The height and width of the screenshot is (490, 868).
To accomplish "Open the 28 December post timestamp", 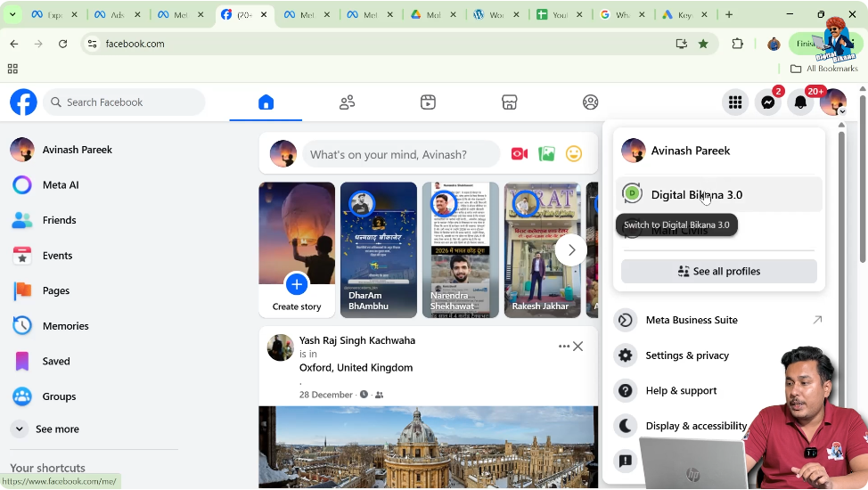I will pyautogui.click(x=326, y=395).
